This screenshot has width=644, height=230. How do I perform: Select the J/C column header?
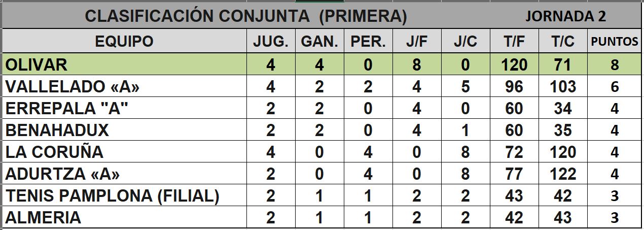[x=466, y=41]
